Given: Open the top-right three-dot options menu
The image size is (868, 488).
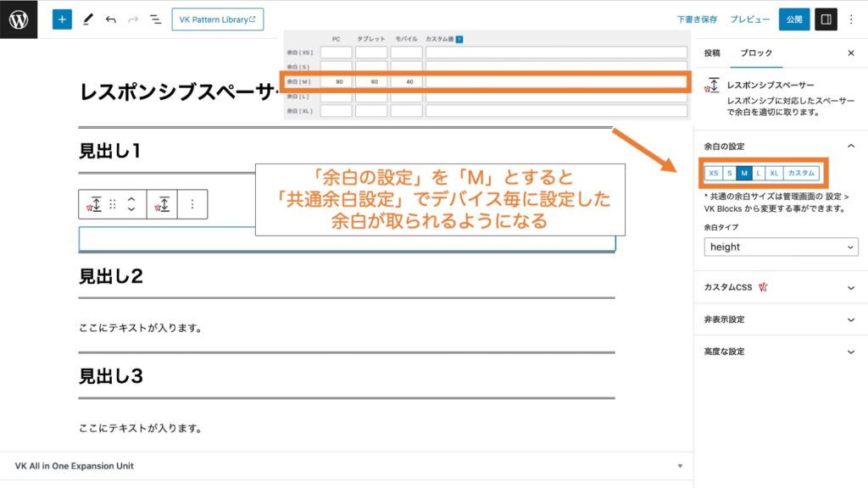Looking at the screenshot, I should click(851, 19).
